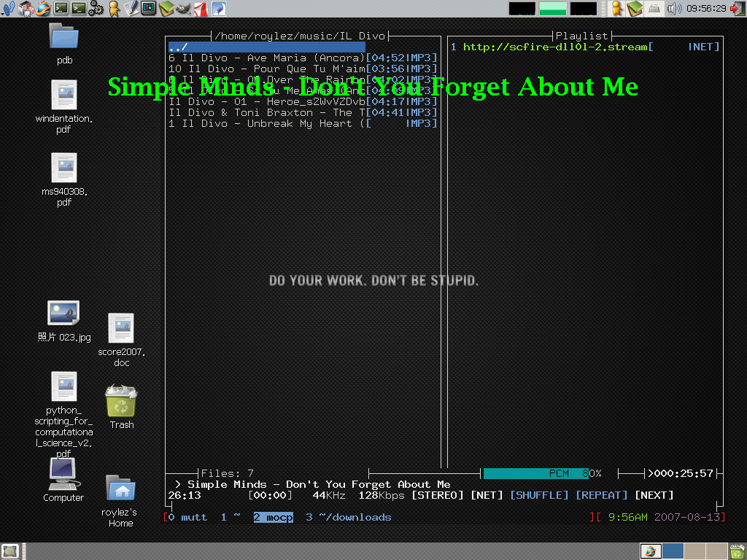Launch the GIMP image editor icon

[x=183, y=9]
